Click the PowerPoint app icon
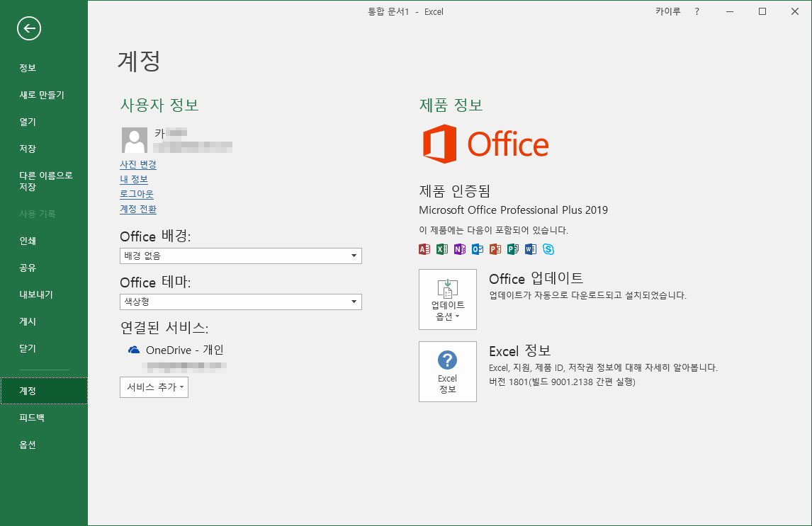The height and width of the screenshot is (526, 812). pyautogui.click(x=495, y=249)
